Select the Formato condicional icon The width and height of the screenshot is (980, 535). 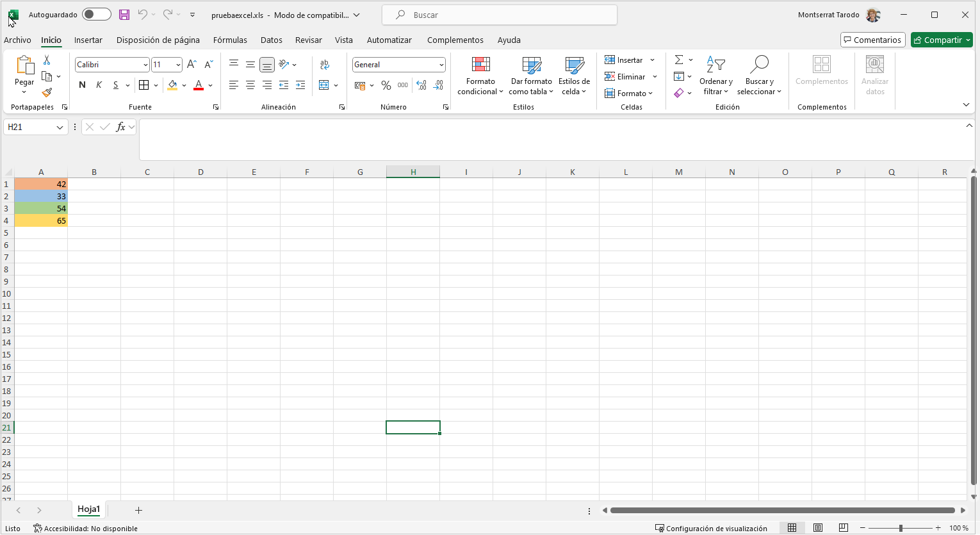point(480,75)
